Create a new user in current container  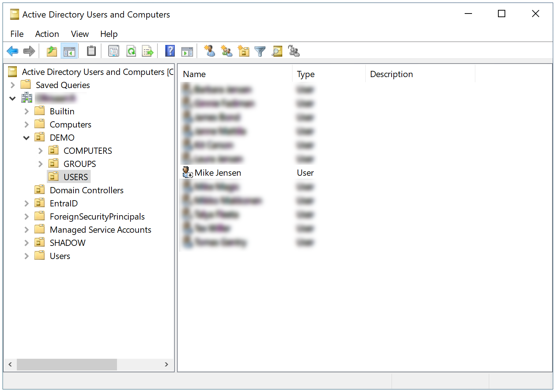coord(209,51)
